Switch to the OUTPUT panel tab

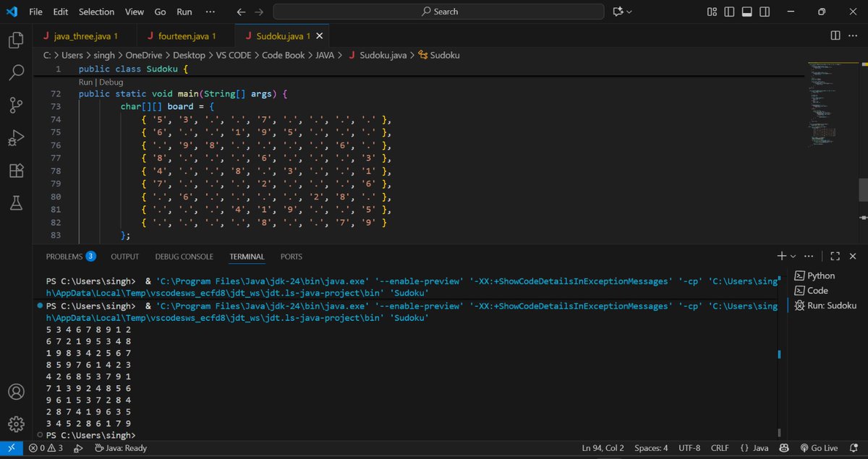click(124, 257)
